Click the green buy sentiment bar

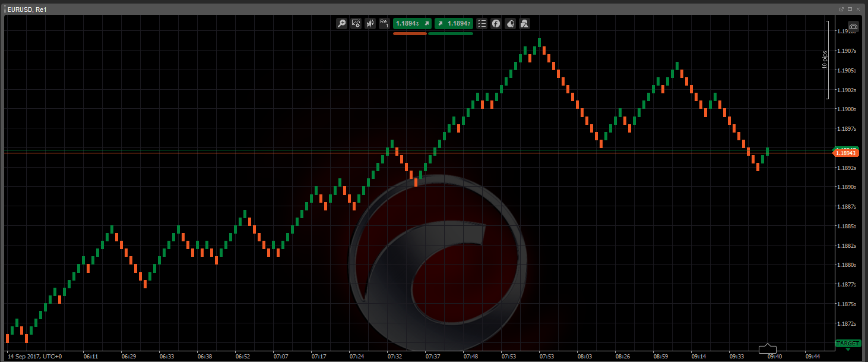[x=451, y=33]
